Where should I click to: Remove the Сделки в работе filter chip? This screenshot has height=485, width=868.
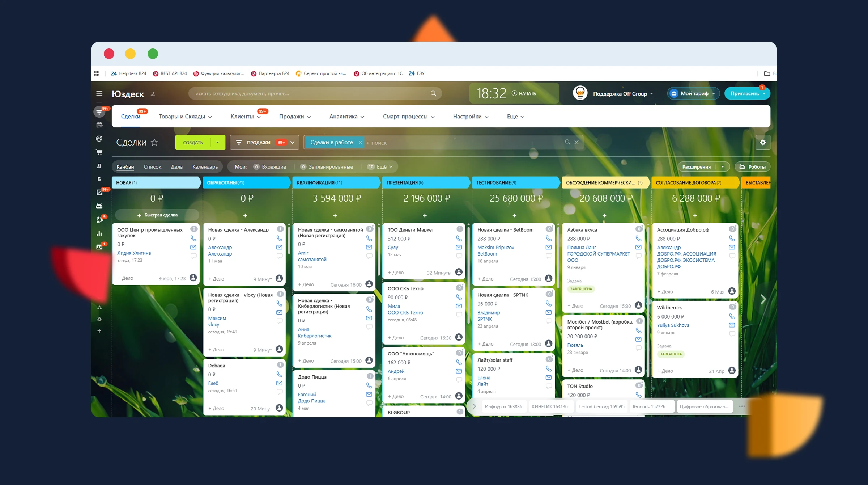[x=360, y=143]
